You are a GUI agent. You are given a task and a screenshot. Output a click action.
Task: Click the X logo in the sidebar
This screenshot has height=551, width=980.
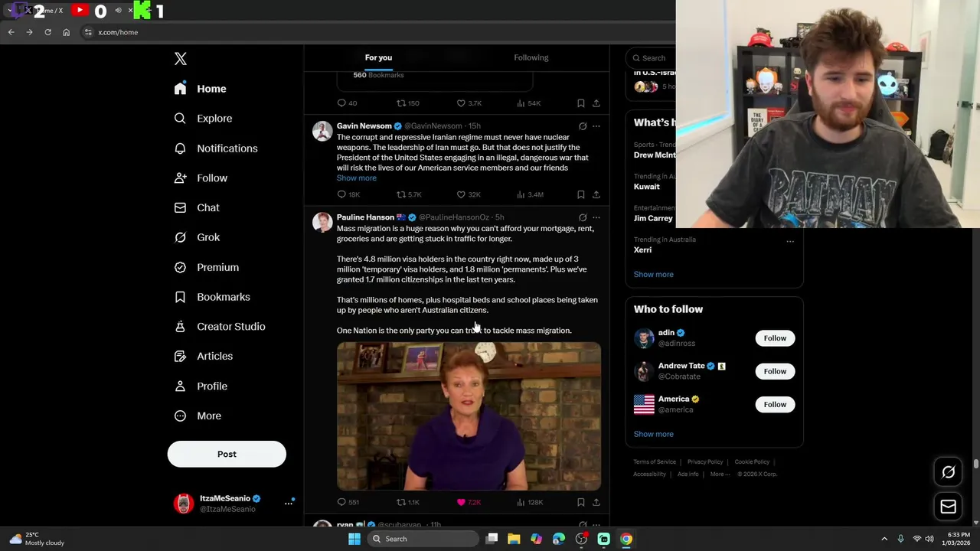coord(181,59)
